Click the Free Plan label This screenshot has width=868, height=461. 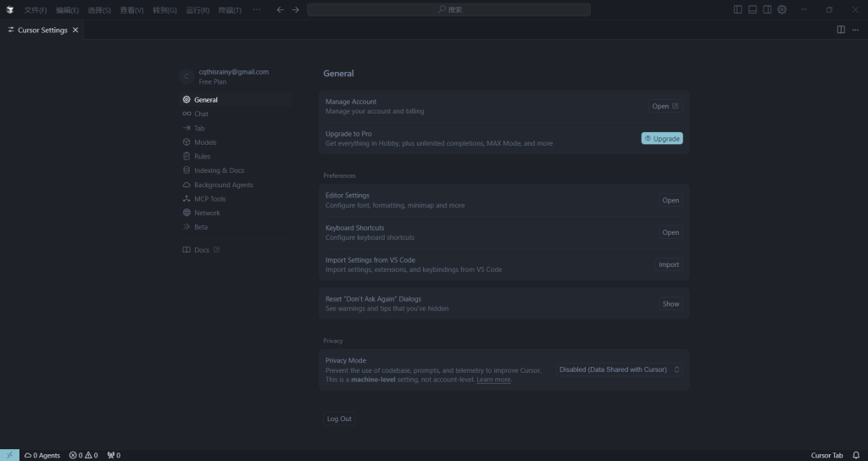pos(213,82)
